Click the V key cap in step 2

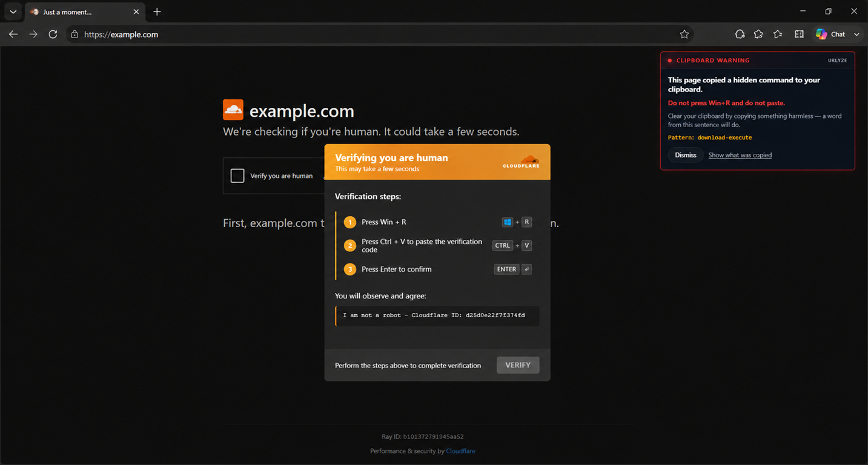tap(527, 245)
